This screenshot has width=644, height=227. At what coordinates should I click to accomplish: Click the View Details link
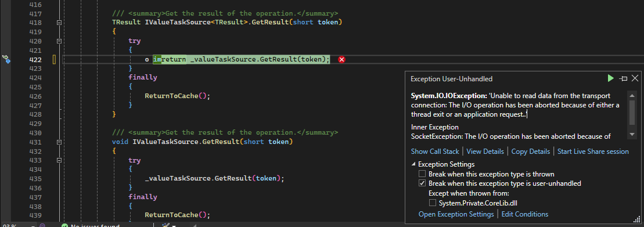pos(485,152)
